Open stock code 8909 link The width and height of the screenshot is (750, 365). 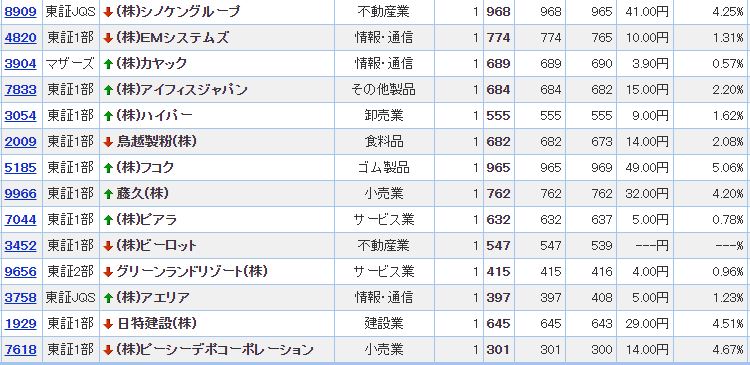21,11
